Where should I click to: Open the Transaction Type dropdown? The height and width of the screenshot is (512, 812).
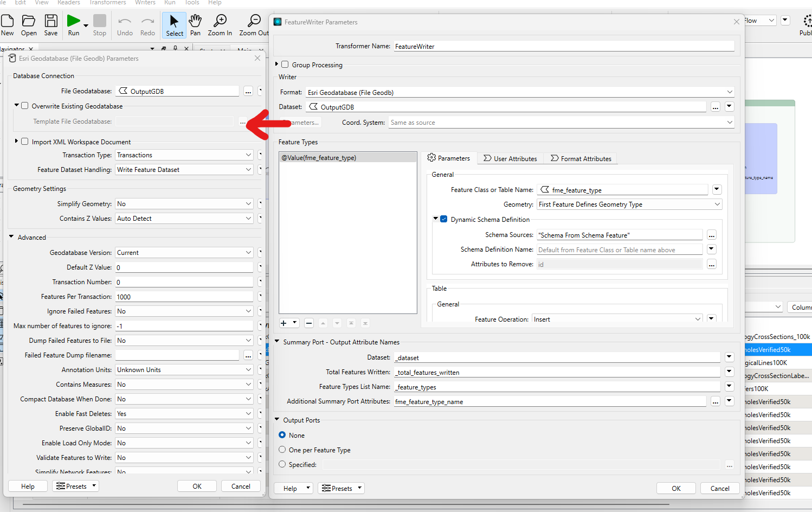tap(184, 155)
